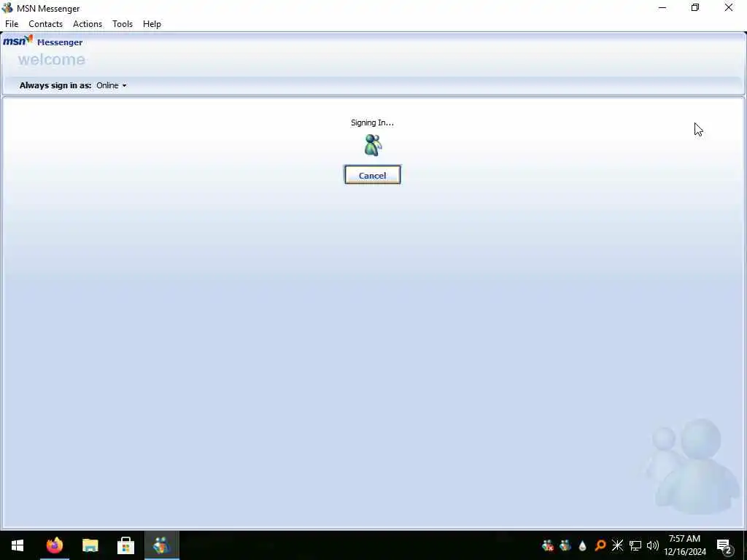Screen dimensions: 747x560
Task: Restore down the MSN Messenger window
Action: pyautogui.click(x=695, y=7)
